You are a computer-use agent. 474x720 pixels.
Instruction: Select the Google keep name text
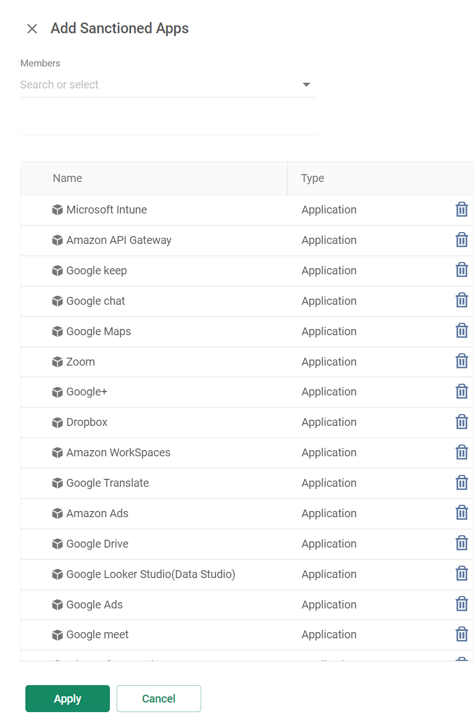pyautogui.click(x=96, y=270)
